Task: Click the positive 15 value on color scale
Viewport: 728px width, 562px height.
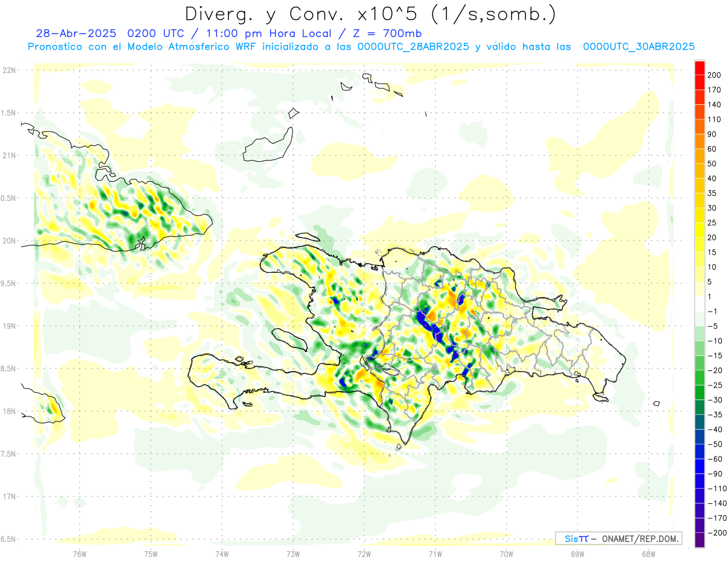Action: (x=713, y=252)
